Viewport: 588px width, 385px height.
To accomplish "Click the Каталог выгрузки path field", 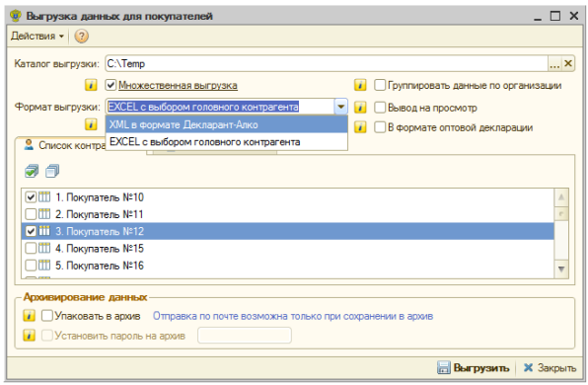I will tap(327, 64).
